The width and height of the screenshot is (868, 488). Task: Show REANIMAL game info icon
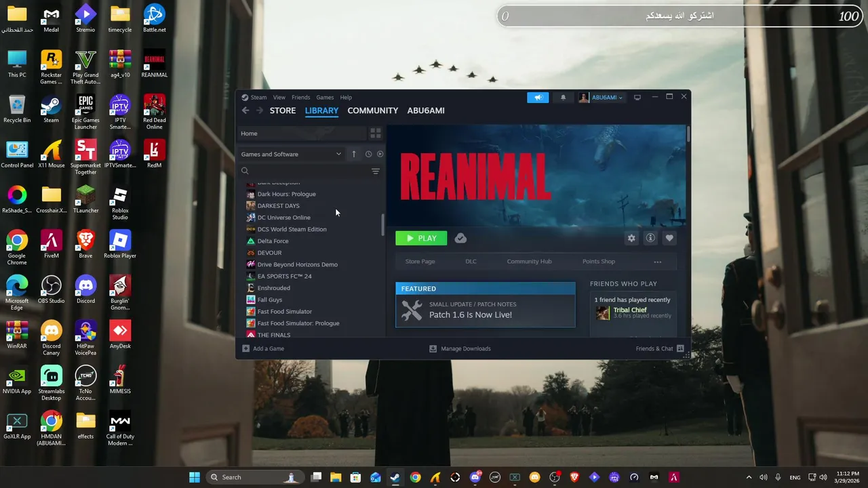650,238
